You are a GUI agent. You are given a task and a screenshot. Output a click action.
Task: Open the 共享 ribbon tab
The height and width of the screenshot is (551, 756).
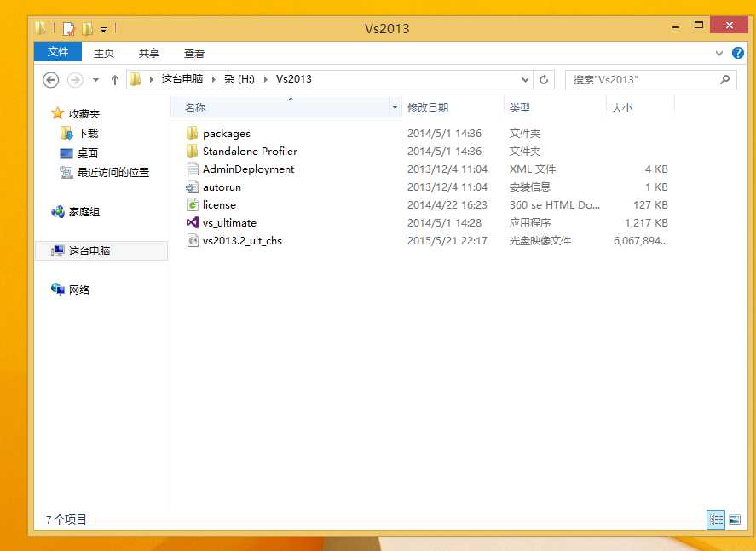coord(149,53)
